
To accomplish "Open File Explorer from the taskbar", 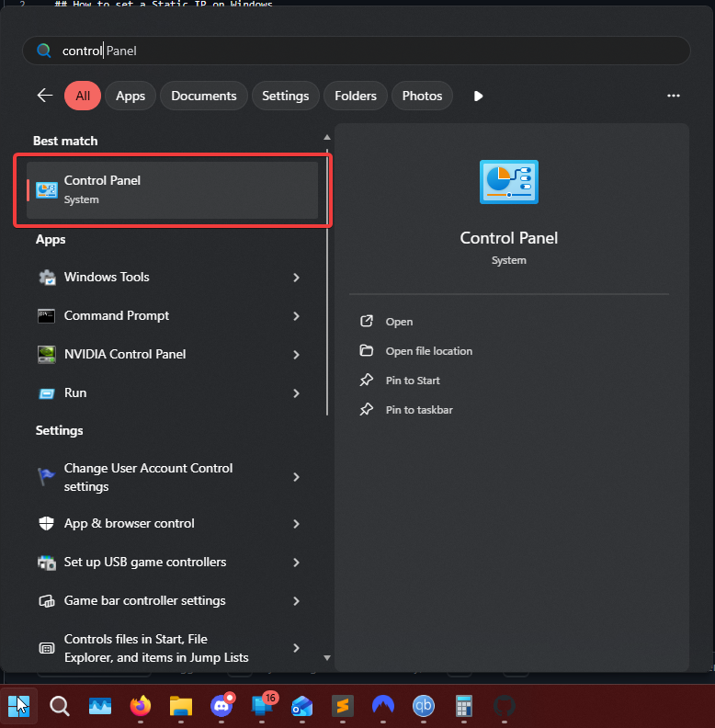I will (181, 706).
